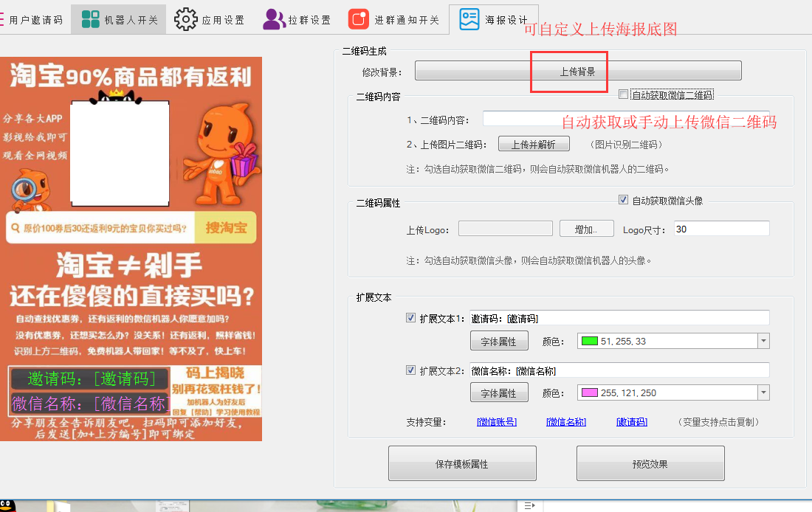This screenshot has height=512, width=812.
Task: Click 保存模板属性 button
Action: [462, 464]
